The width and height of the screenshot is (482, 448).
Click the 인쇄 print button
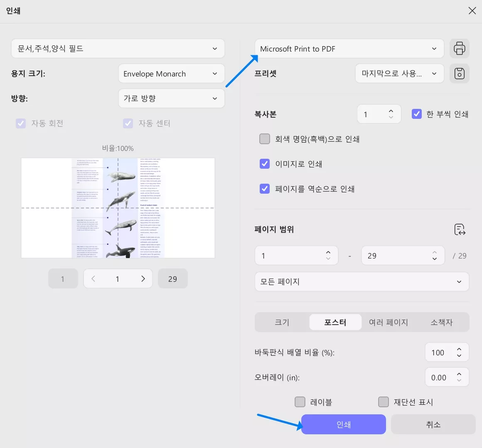(x=343, y=424)
